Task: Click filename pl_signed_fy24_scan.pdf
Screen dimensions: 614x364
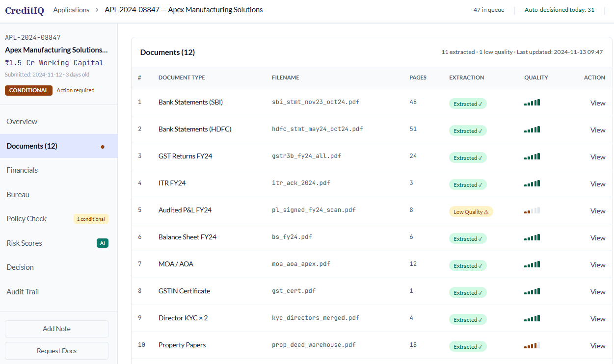Action: pyautogui.click(x=314, y=210)
